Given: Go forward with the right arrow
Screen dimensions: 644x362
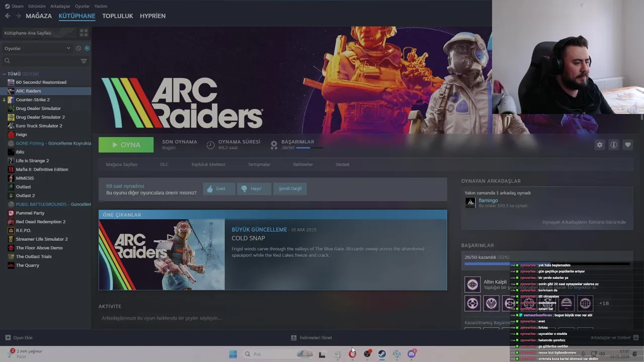Looking at the screenshot, I should (18, 16).
